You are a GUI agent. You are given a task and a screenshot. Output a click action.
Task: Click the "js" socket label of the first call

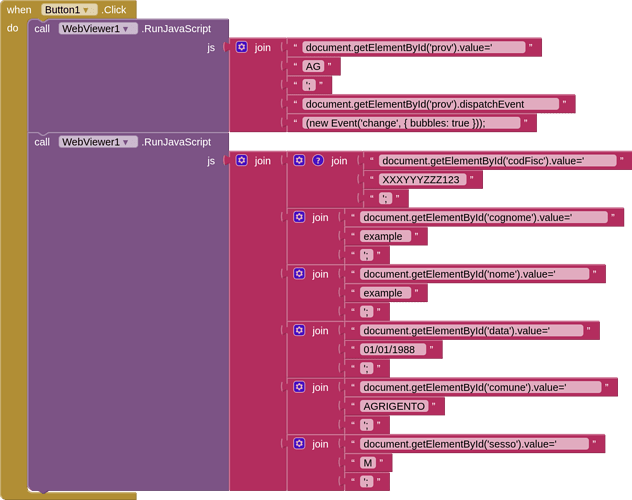[x=211, y=48]
